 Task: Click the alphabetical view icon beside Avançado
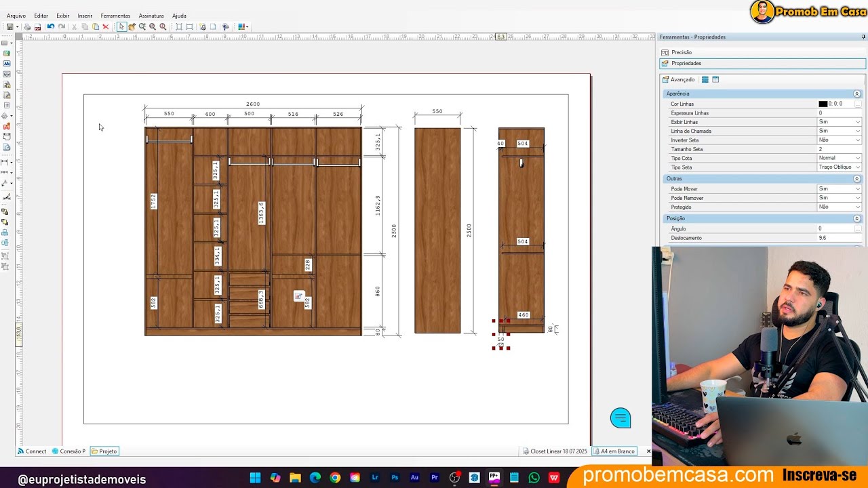click(715, 79)
